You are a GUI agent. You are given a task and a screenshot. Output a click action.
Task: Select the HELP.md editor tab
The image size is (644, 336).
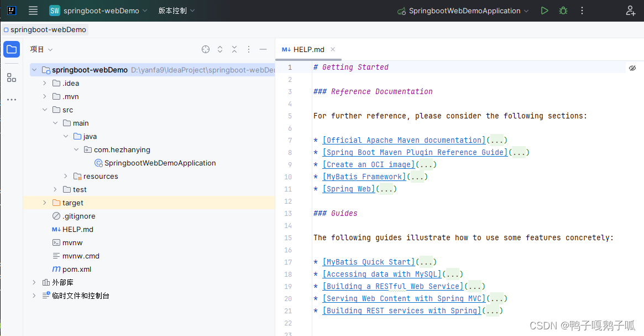click(308, 49)
